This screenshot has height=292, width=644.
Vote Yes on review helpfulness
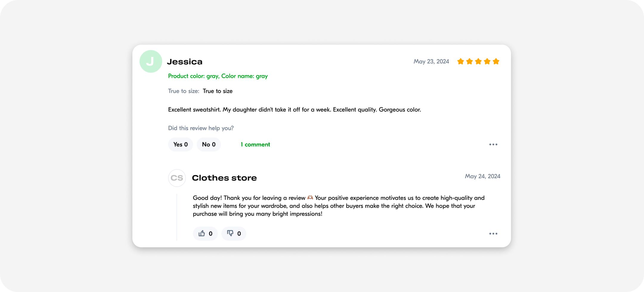pyautogui.click(x=181, y=145)
